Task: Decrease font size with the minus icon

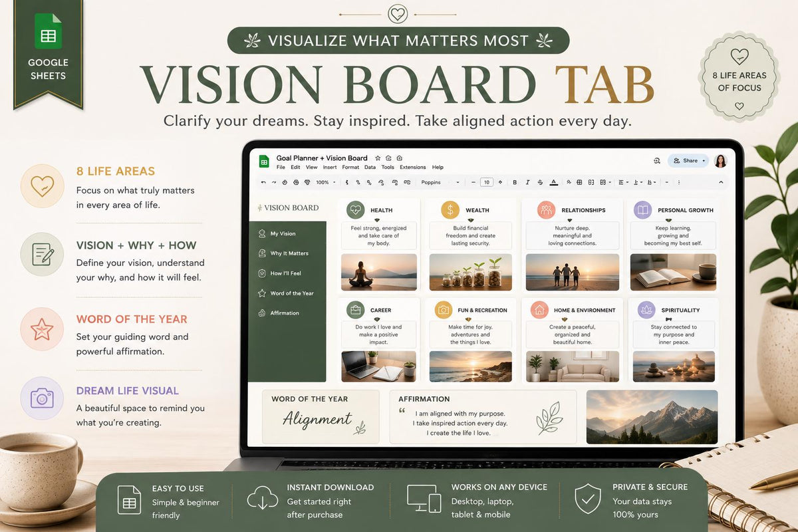Action: (473, 182)
